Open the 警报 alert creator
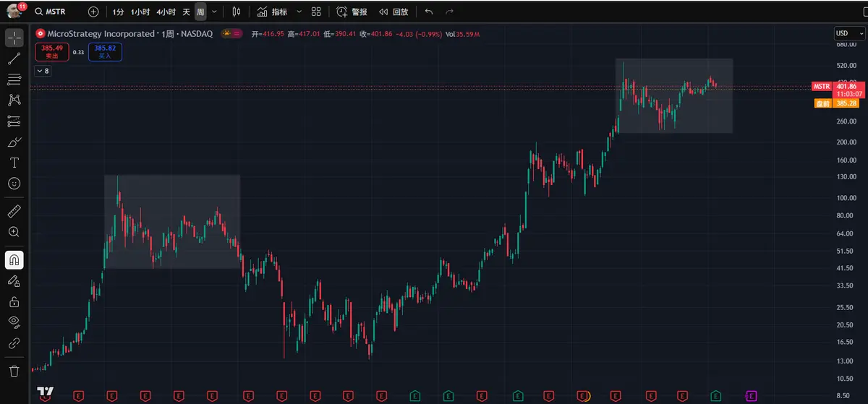This screenshot has height=404, width=868. [352, 12]
